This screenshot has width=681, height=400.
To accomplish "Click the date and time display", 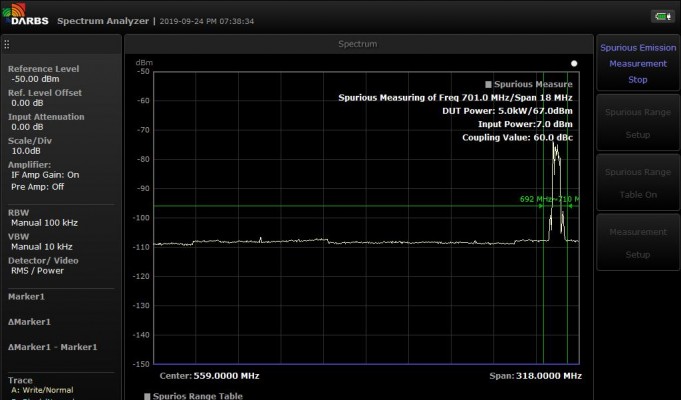I will point(207,21).
